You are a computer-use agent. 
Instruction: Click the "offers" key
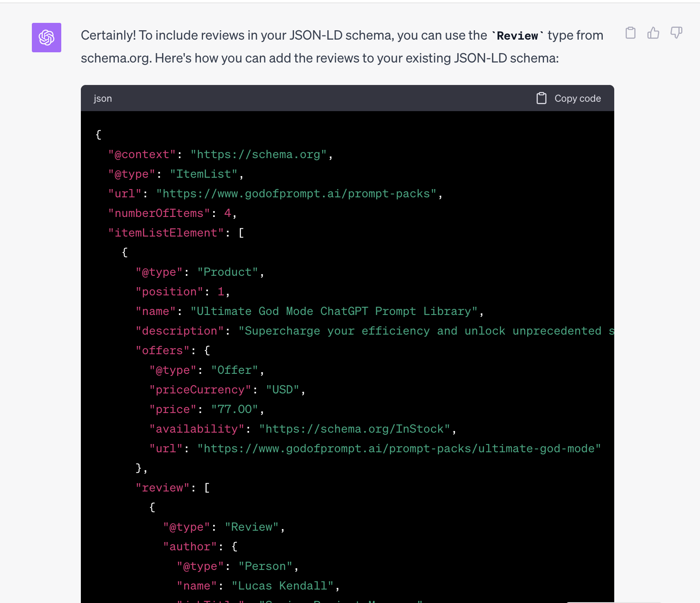click(x=163, y=351)
